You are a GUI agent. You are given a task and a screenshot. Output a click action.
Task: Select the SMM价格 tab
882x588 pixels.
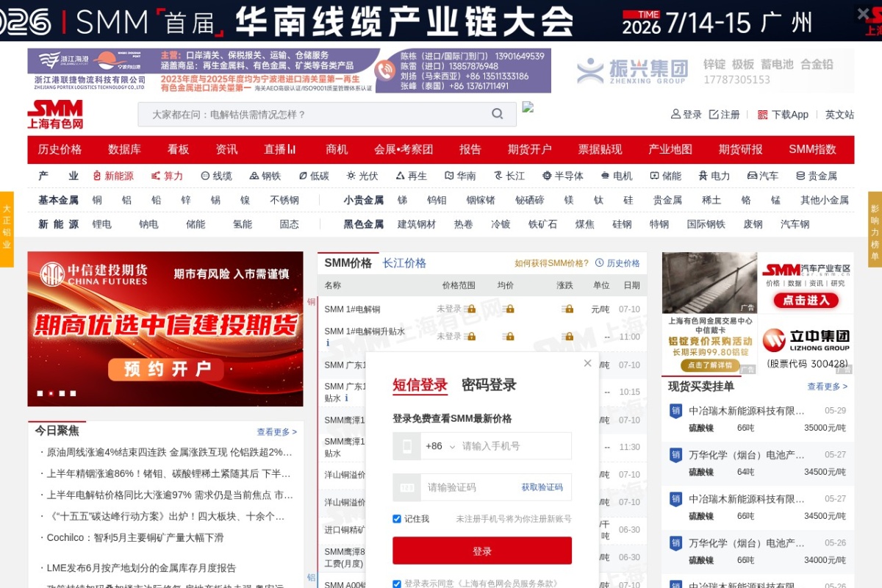[x=348, y=263]
